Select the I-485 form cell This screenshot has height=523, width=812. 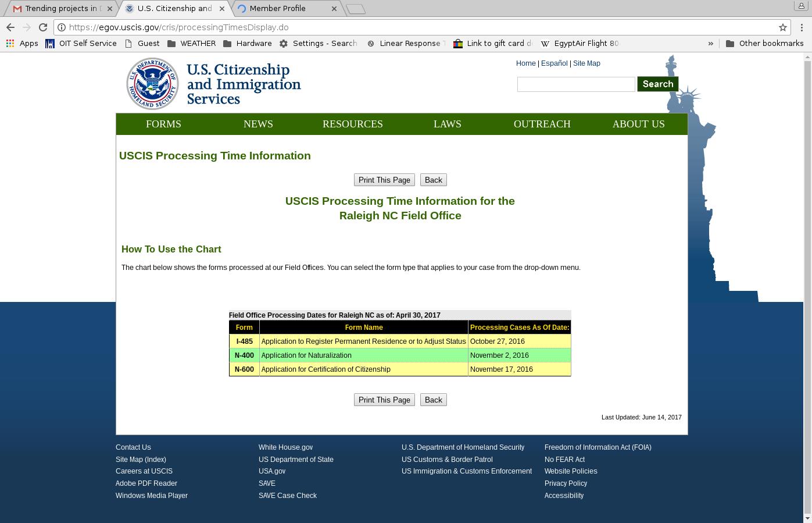244,341
